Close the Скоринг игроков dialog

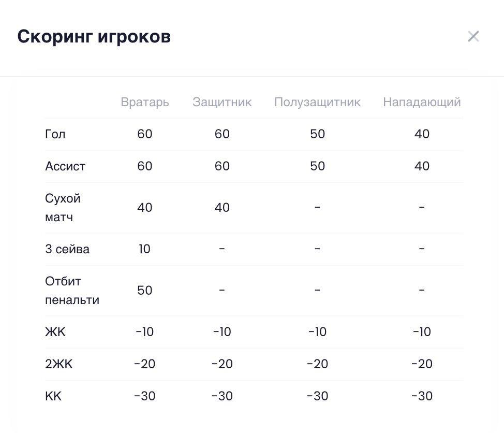tap(473, 36)
